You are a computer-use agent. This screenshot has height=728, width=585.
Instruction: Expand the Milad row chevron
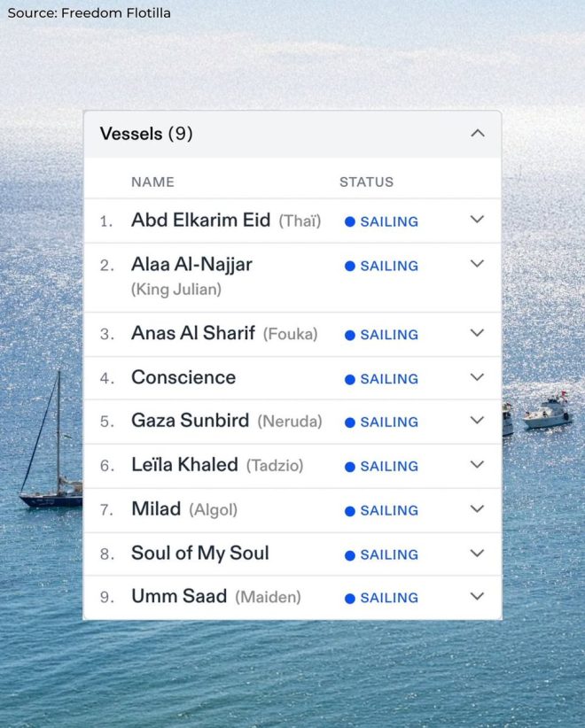pos(477,509)
